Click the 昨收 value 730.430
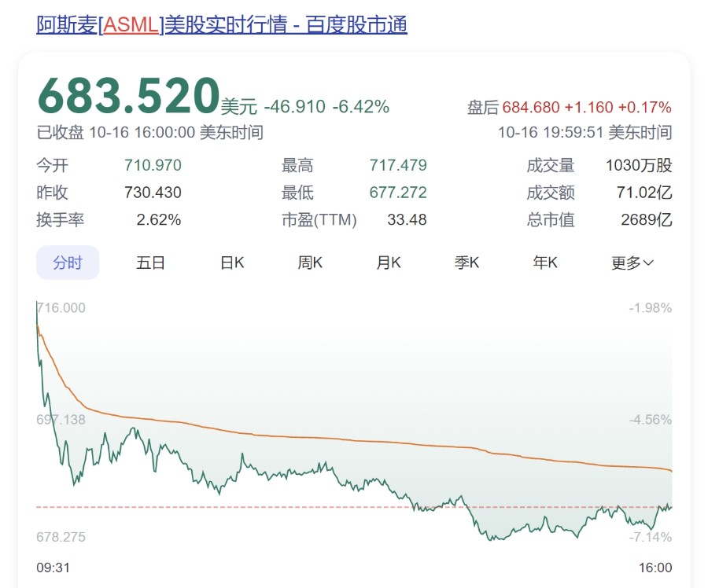 (x=153, y=193)
